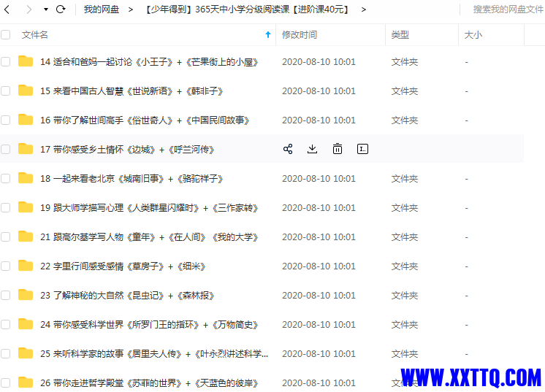Image resolution: width=545 pixels, height=392 pixels.
Task: Expand the chevron after the course folder breadcrumb
Action: (364, 9)
